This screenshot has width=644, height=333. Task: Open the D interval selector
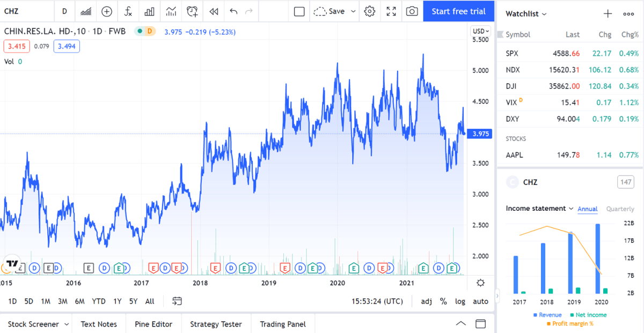click(x=64, y=11)
